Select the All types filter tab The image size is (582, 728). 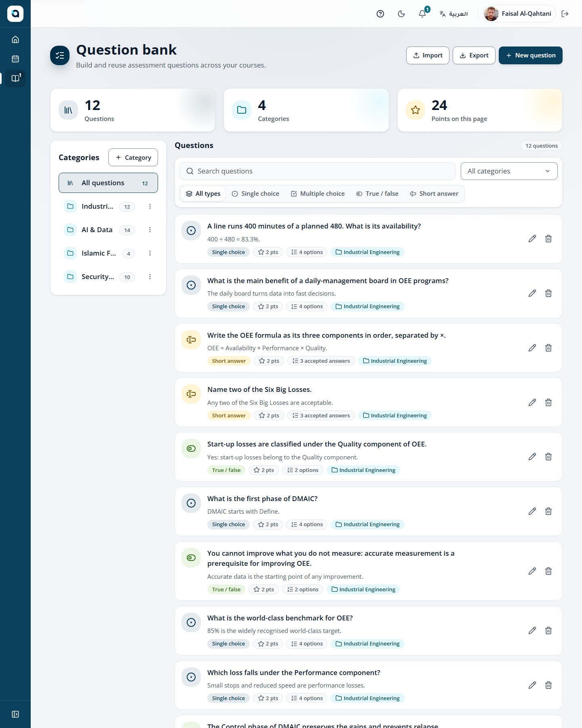[x=203, y=194]
